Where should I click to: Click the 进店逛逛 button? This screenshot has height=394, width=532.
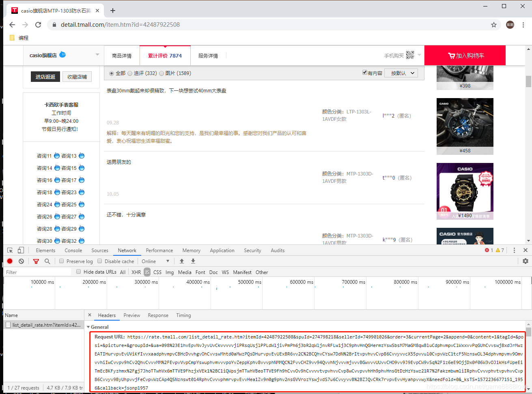coord(45,77)
